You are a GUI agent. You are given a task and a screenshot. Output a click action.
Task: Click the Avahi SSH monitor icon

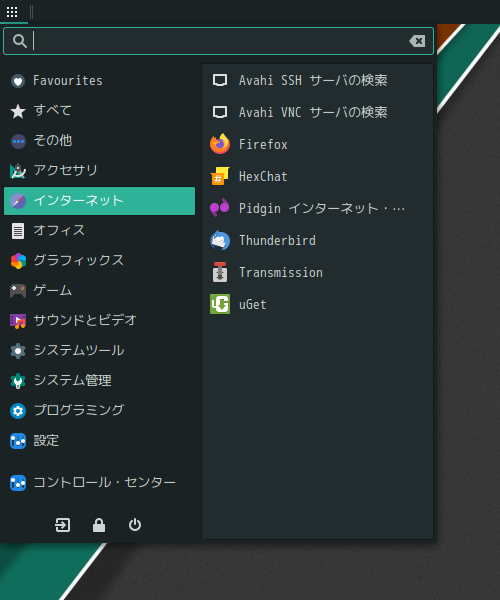click(x=220, y=80)
